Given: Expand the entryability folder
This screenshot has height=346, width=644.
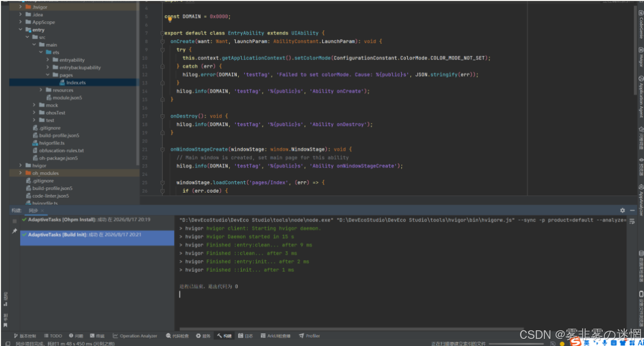Looking at the screenshot, I should pyautogui.click(x=47, y=60).
